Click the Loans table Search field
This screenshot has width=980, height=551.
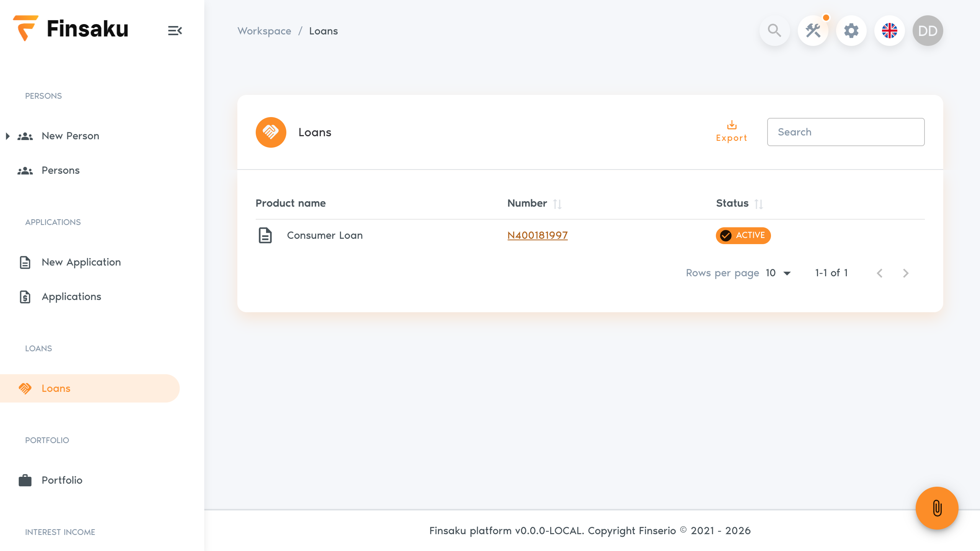pyautogui.click(x=846, y=132)
